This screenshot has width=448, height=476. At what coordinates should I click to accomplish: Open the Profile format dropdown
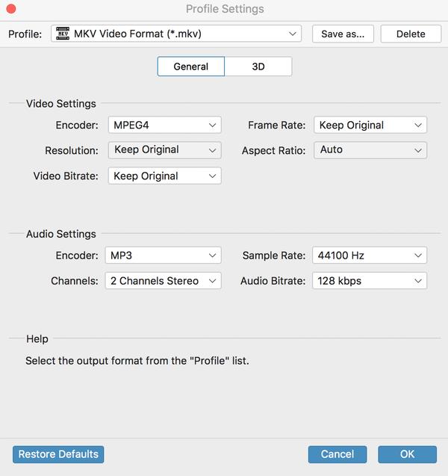(176, 34)
